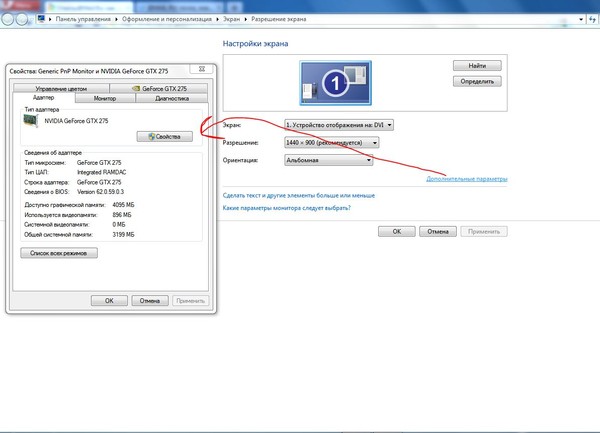Open the Дополнительные параметры link
Screen dimensions: 600x433
click(x=467, y=179)
